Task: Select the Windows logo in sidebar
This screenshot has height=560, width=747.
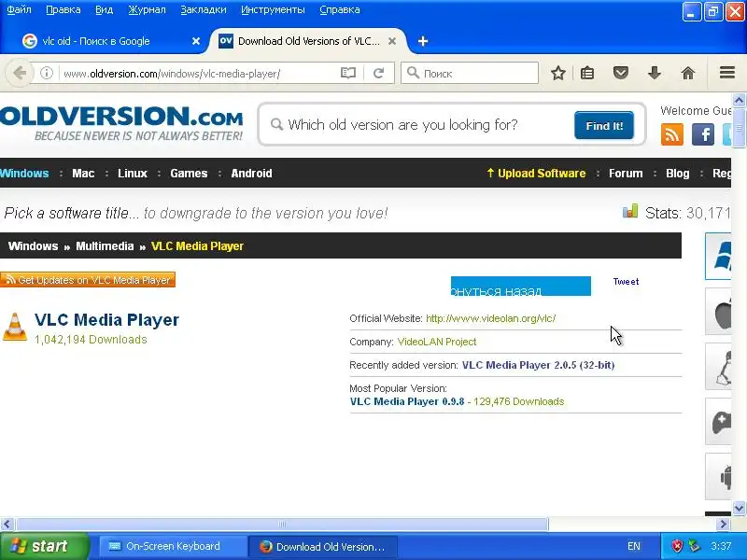Action: (718, 256)
